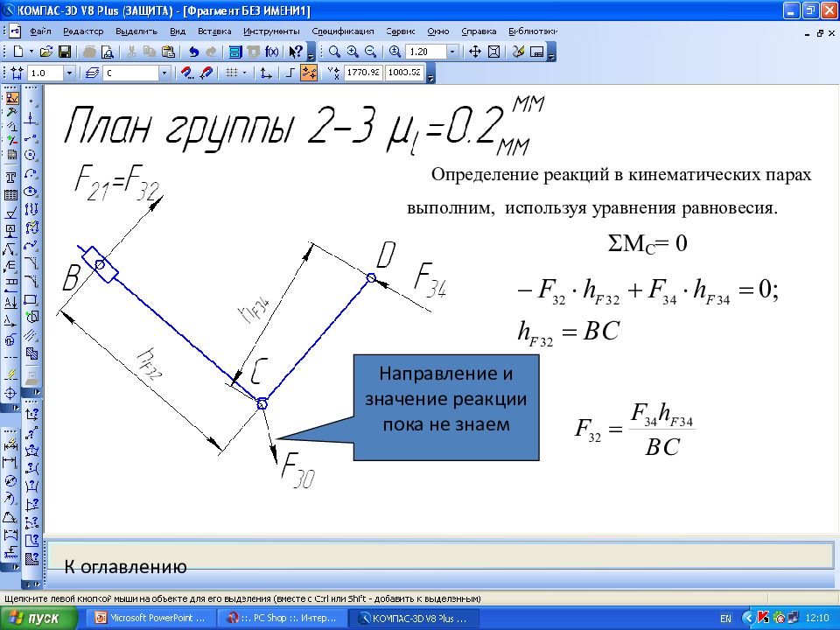Click the pan view cross-arrows icon
This screenshot has height=630, width=840.
[476, 52]
